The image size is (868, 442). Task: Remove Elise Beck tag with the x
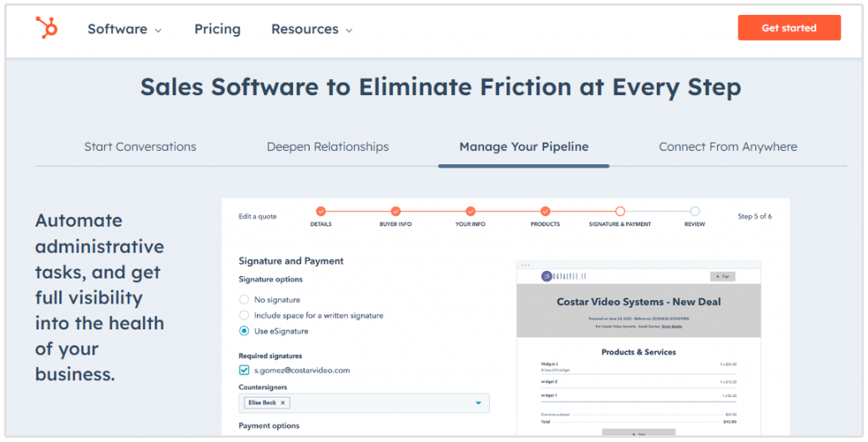point(283,403)
